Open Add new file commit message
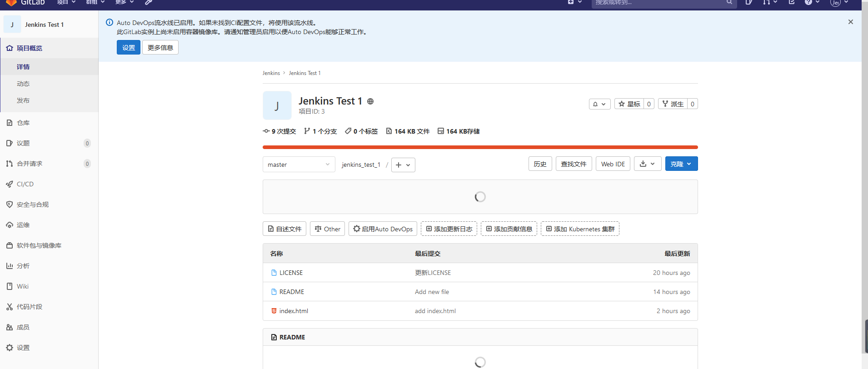868x369 pixels. 432,292
